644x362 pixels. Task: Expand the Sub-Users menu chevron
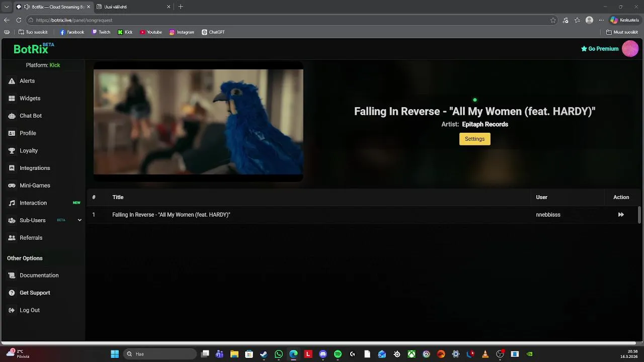[x=79, y=220]
